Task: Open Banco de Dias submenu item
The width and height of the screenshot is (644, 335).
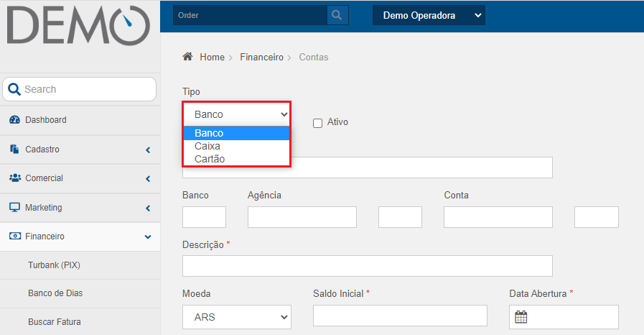Action: 80,293
